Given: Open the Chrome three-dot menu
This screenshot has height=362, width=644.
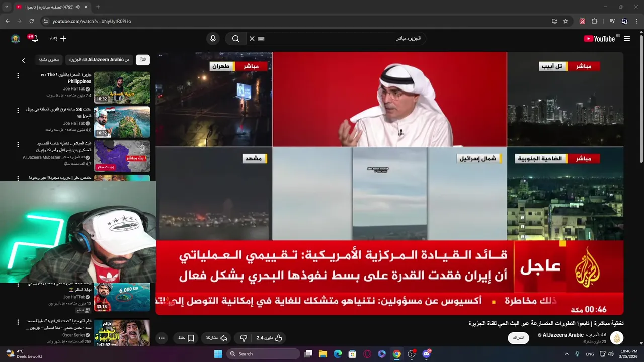Looking at the screenshot, I should pos(636,21).
